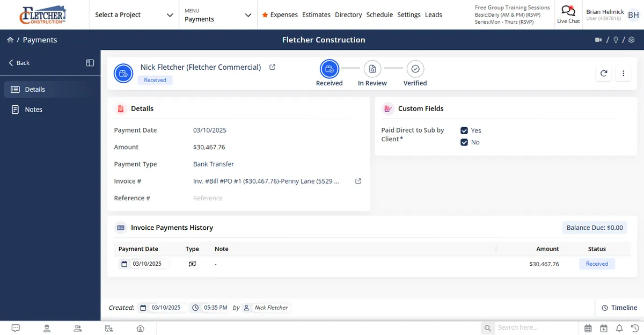Click the cash type icon in payment history row
The width and height of the screenshot is (644, 335).
[x=192, y=264]
